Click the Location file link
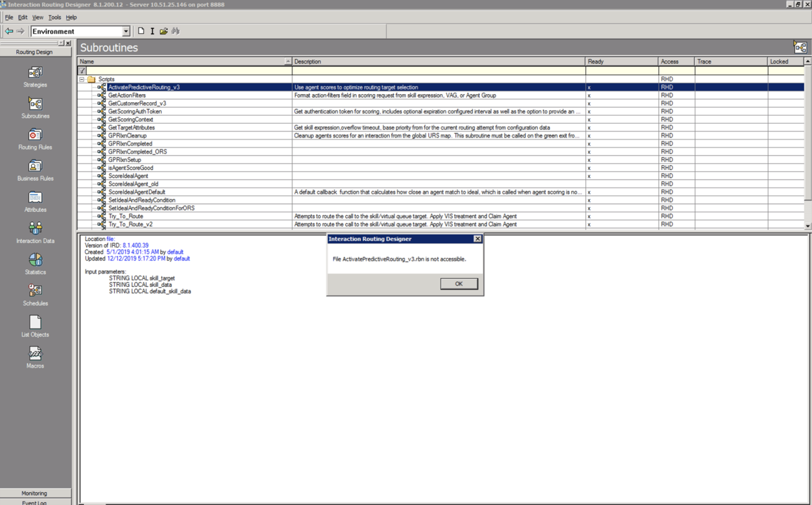Screen dimensions: 812x505 pos(110,239)
